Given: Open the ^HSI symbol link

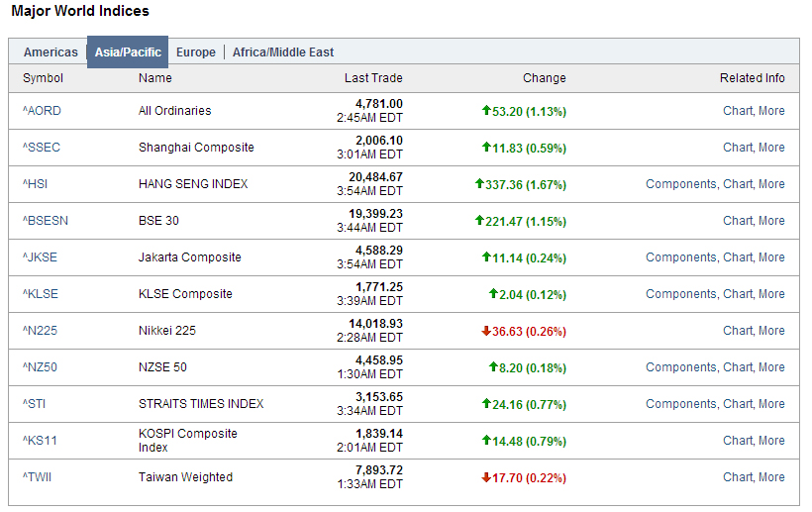Looking at the screenshot, I should click(x=35, y=184).
